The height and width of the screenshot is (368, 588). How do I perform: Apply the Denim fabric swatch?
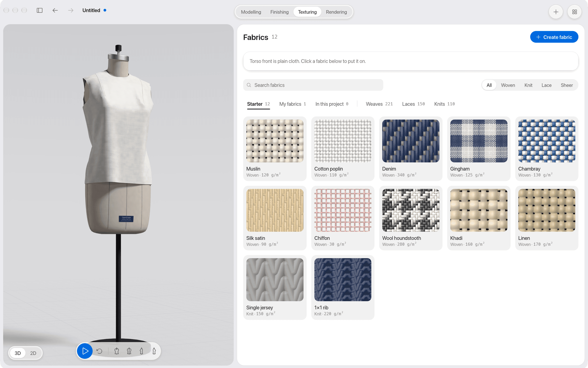pyautogui.click(x=410, y=149)
